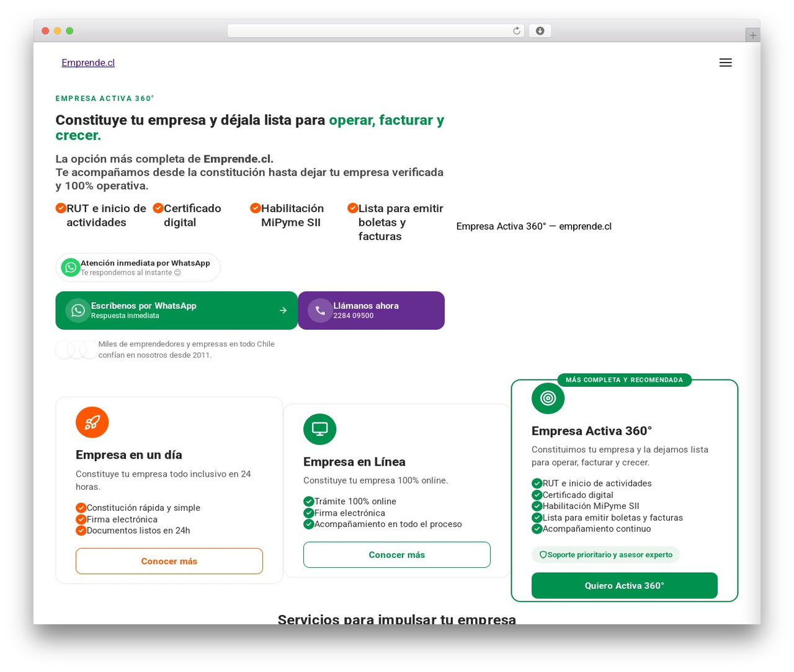This screenshot has height=672, width=794.
Task: Click the checkmark next to RUT e inicio hero item
Action: click(x=61, y=208)
